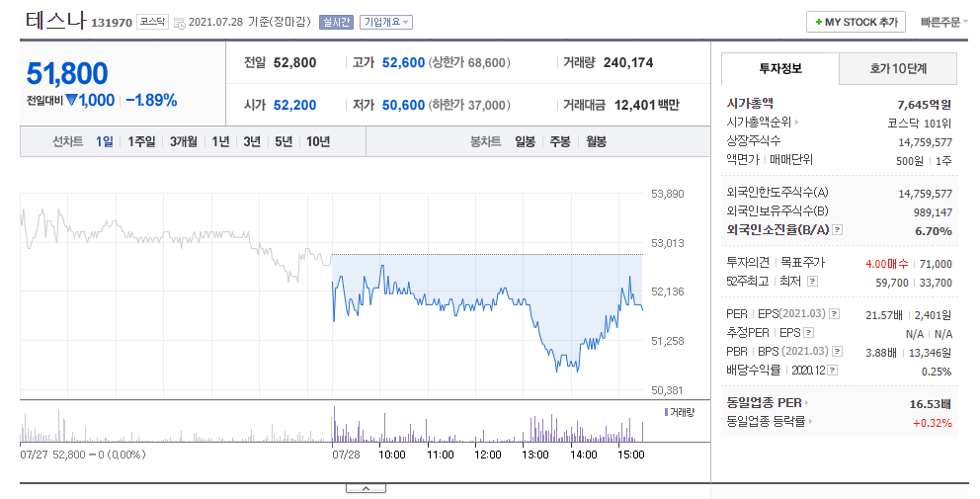Viewport: 980px width, 499px height.
Task: Click the 투자의견 label
Action: click(x=748, y=263)
